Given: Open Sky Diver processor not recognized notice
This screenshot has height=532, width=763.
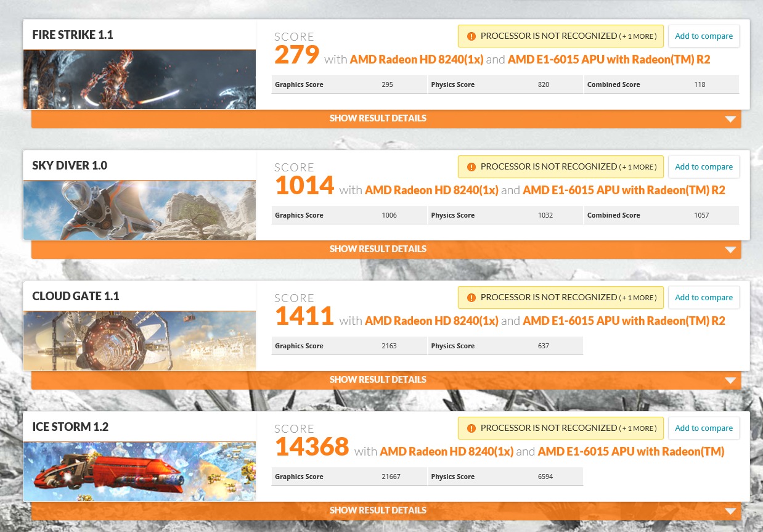Looking at the screenshot, I should (x=561, y=166).
